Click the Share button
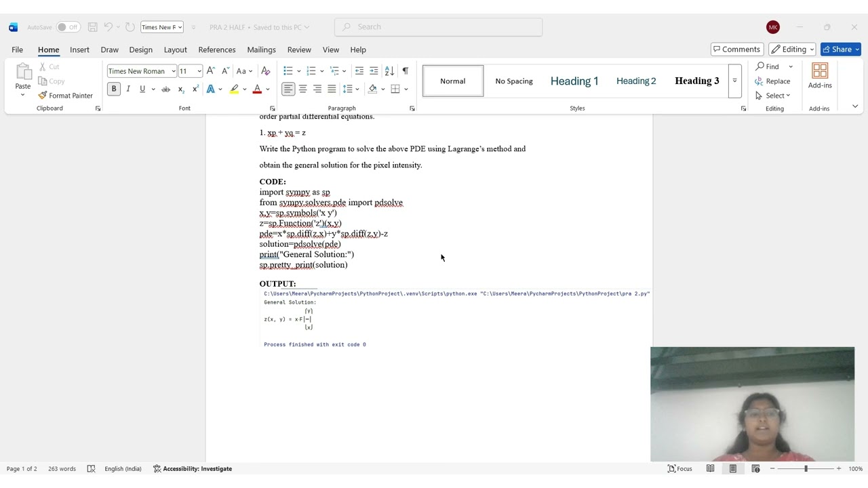Screen dimensions: 868x488 pos(840,49)
